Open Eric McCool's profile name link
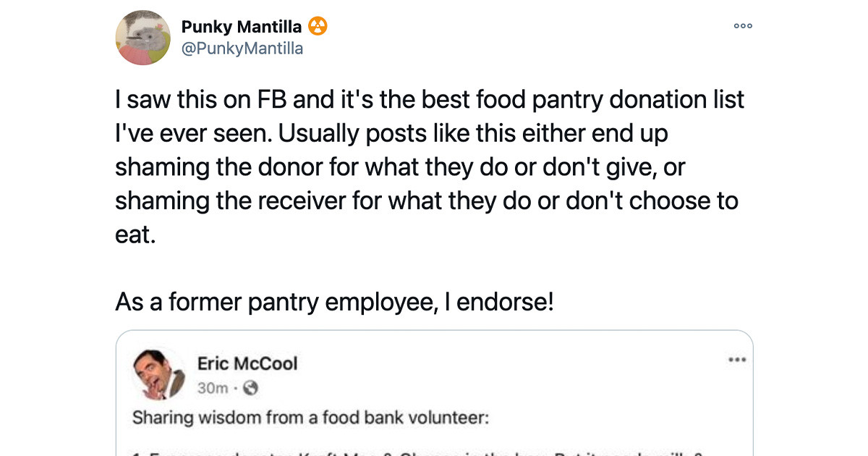The image size is (868, 456). [247, 364]
